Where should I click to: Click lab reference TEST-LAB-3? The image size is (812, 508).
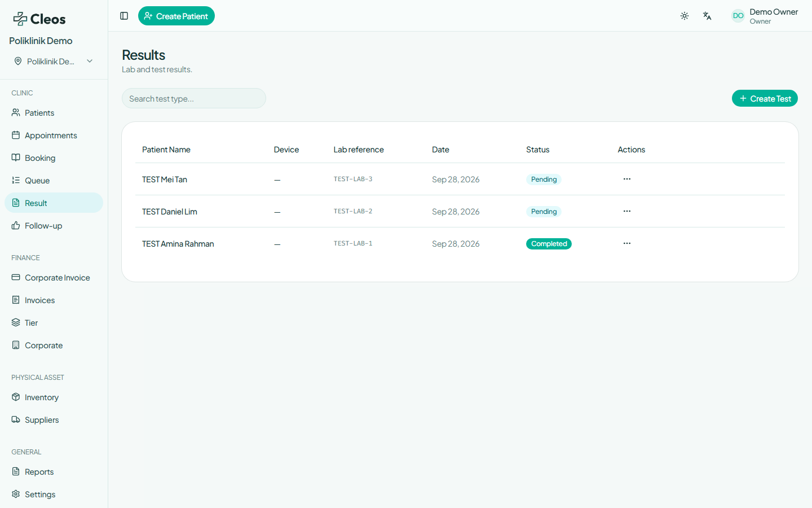[x=353, y=179]
